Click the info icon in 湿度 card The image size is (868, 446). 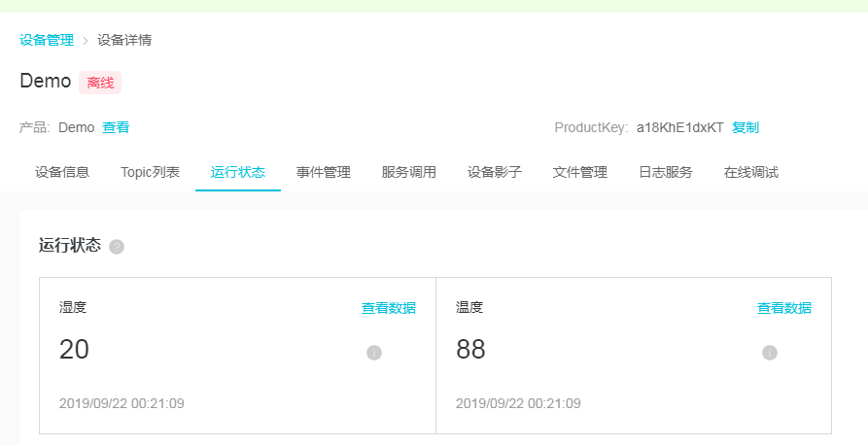(374, 353)
